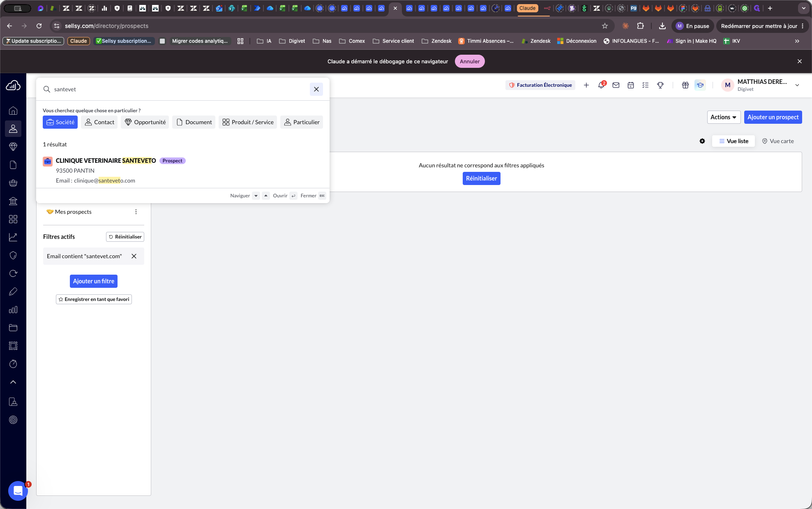The width and height of the screenshot is (812, 509).
Task: Open the shield icon in sidebar
Action: coord(13,255)
